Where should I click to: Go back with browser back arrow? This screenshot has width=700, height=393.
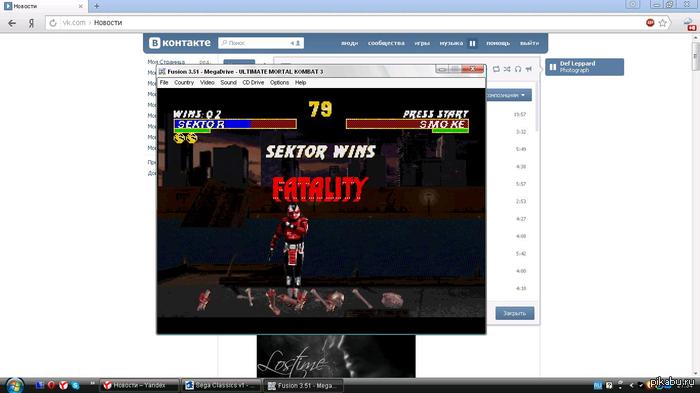tap(12, 23)
